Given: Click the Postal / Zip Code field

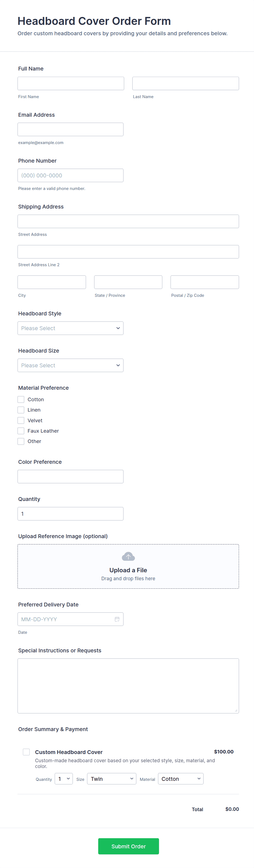Looking at the screenshot, I should (x=205, y=282).
